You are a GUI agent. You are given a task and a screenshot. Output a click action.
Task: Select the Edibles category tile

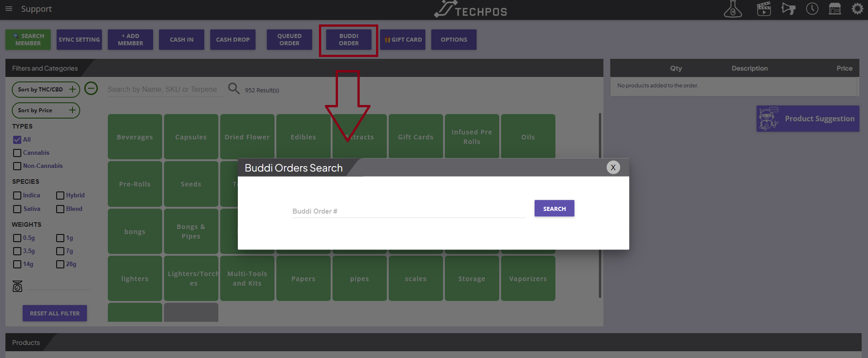coord(304,137)
